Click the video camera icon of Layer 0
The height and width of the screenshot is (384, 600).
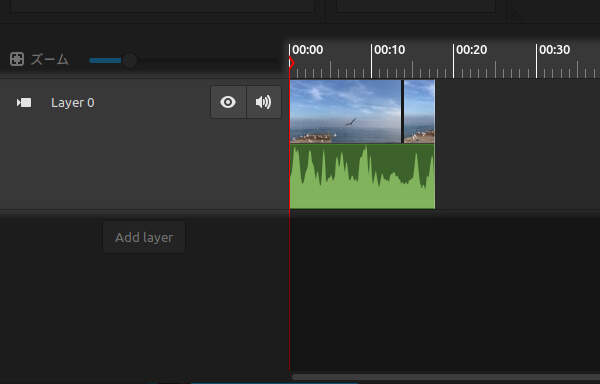(24, 103)
